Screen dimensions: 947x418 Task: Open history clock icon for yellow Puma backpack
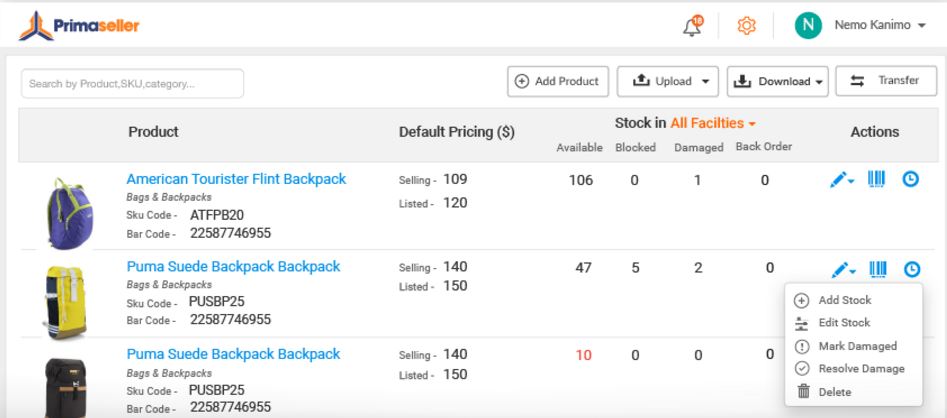click(x=911, y=268)
